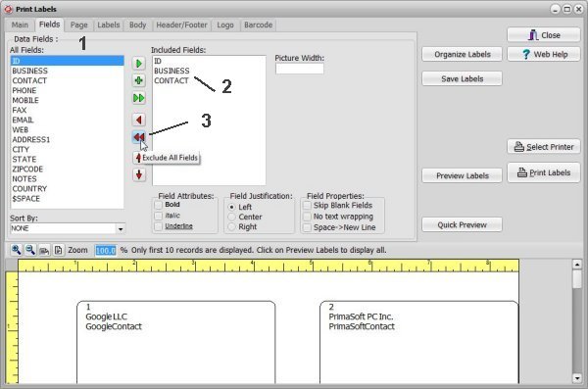This screenshot has height=389, width=588.
Task: Click the Close button with door icon
Action: (544, 35)
